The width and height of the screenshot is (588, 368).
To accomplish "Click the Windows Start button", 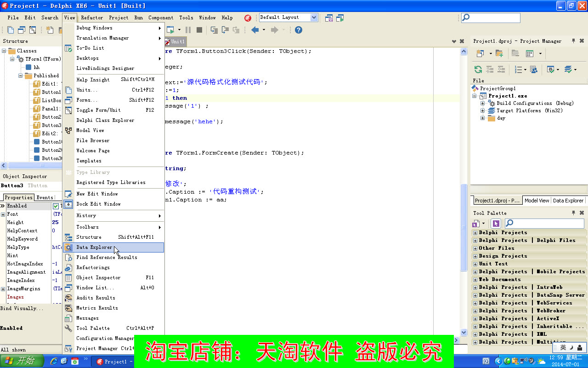I will click(x=22, y=361).
